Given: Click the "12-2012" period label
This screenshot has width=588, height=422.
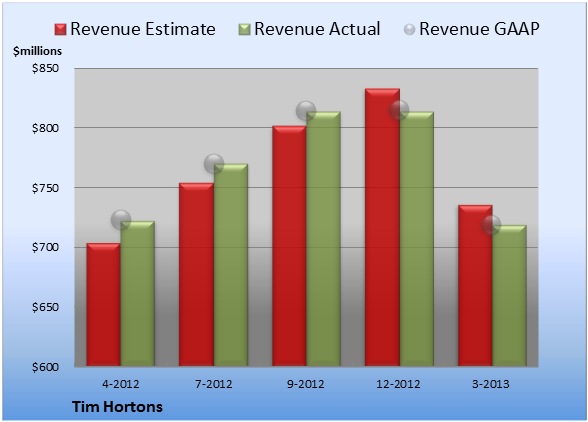Looking at the screenshot, I should [399, 384].
